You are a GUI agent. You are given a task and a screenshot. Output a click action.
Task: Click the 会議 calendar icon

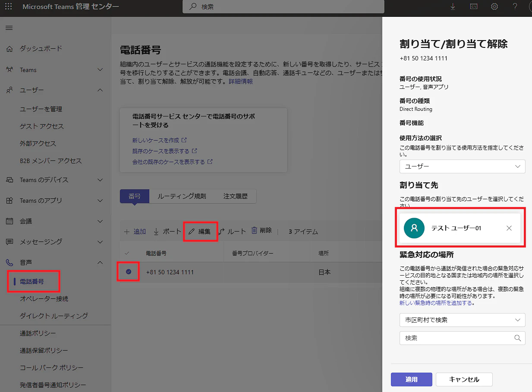pyautogui.click(x=9, y=221)
